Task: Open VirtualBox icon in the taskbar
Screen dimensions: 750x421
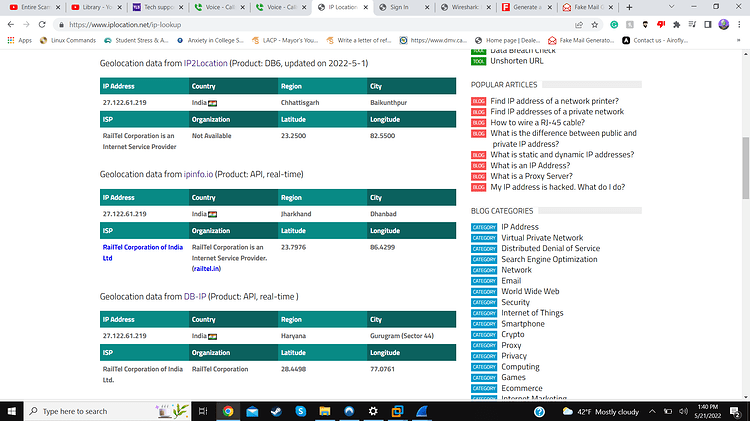Action: [397, 411]
